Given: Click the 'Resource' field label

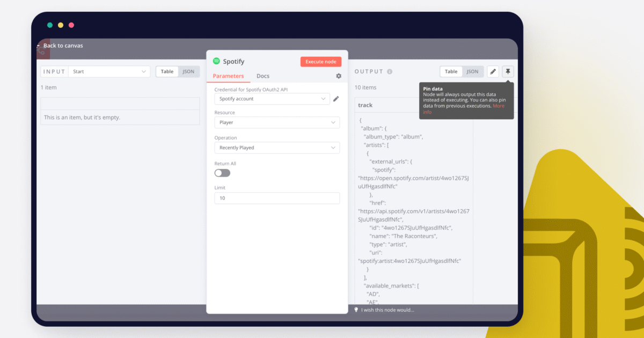Looking at the screenshot, I should pyautogui.click(x=225, y=113).
